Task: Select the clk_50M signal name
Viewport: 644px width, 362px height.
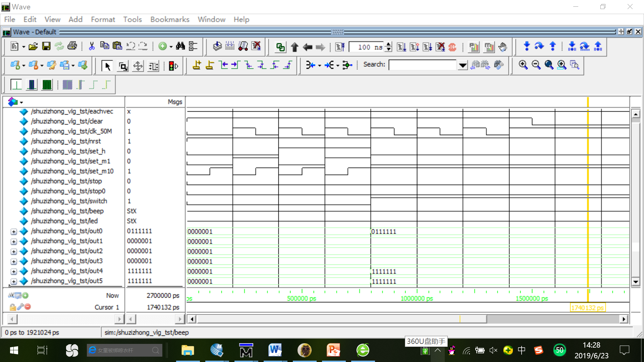Action: tap(71, 131)
